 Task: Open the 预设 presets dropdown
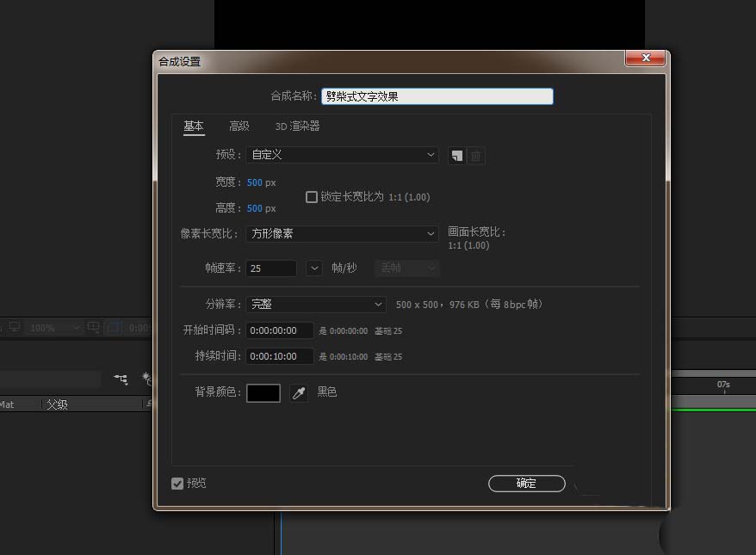342,155
